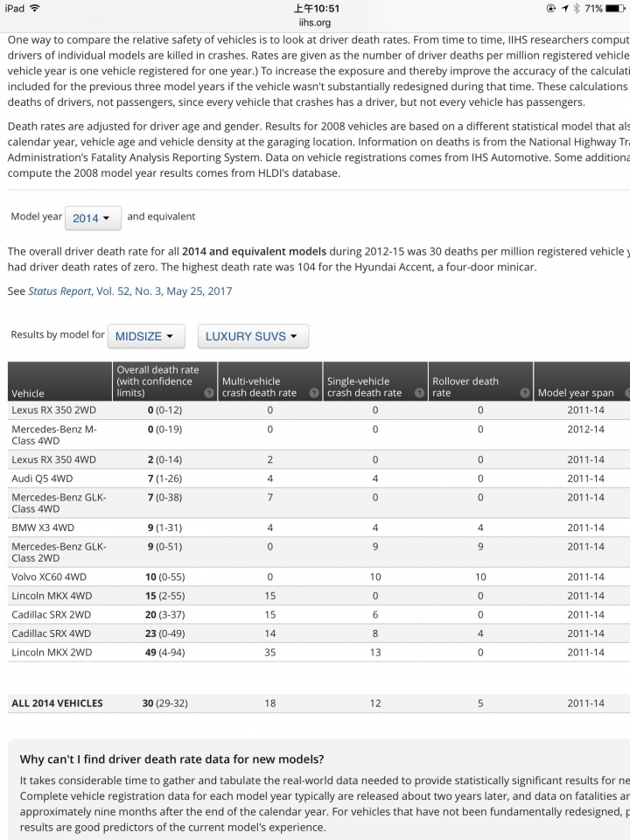Click the 'Why can't I find driver death rate data' heading

tap(172, 759)
